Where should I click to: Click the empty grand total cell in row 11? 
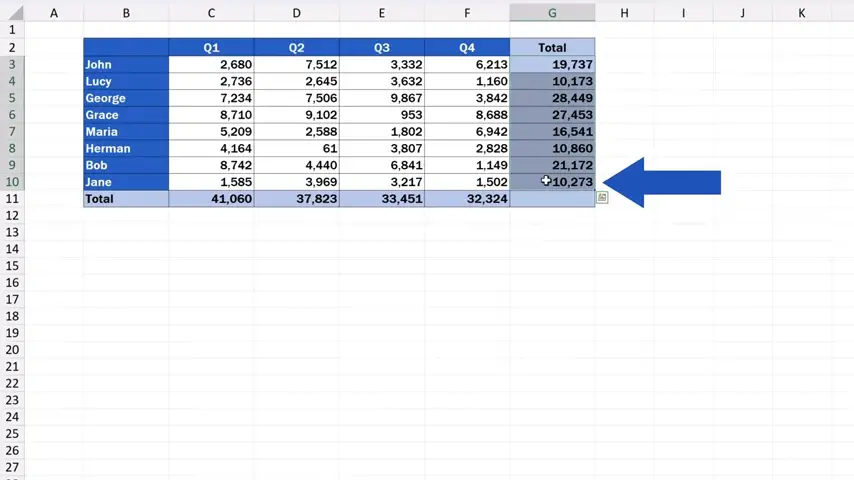click(x=552, y=199)
